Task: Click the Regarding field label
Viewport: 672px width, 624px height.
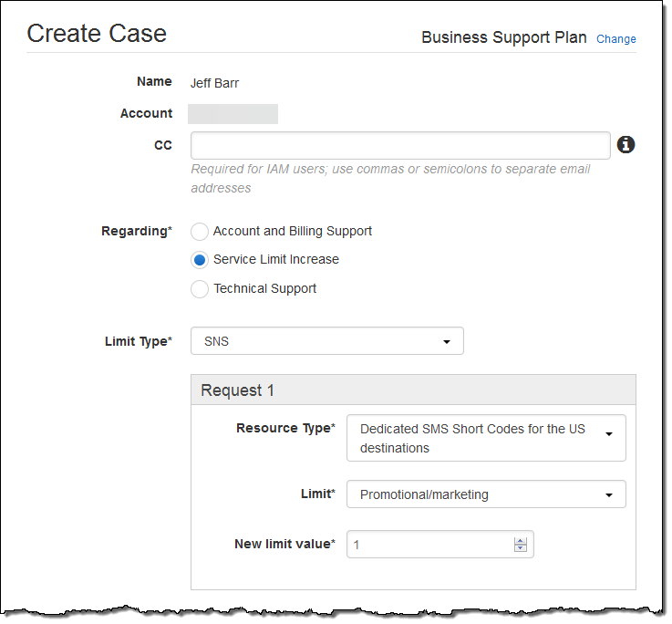Action: pyautogui.click(x=136, y=232)
